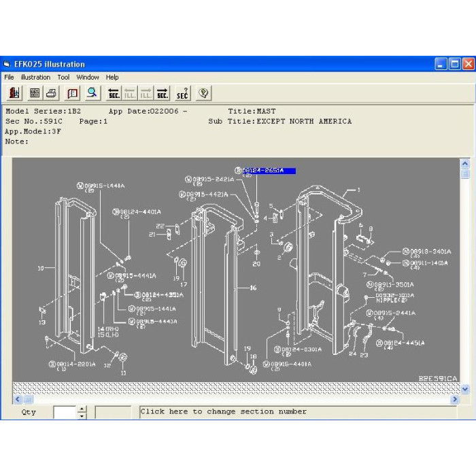This screenshot has height=476, width=476.
Task: Click the printer icon to print illustration
Action: point(51,93)
